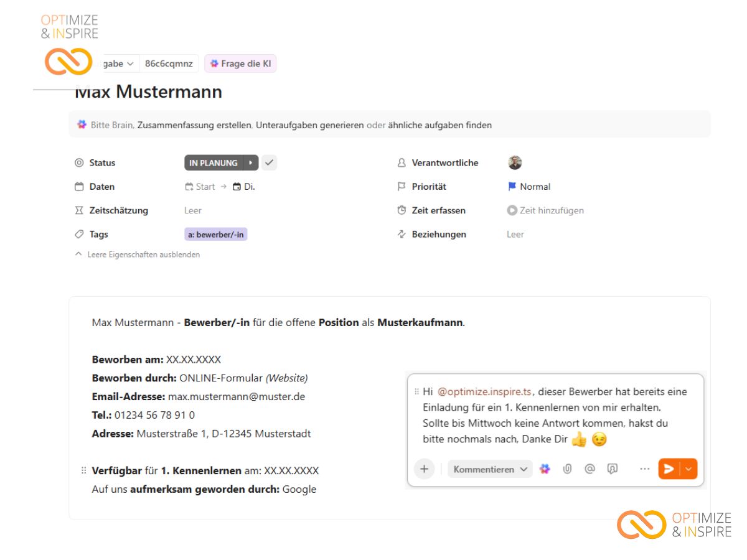
Task: Attach a file using the paperclip icon
Action: pyautogui.click(x=567, y=469)
